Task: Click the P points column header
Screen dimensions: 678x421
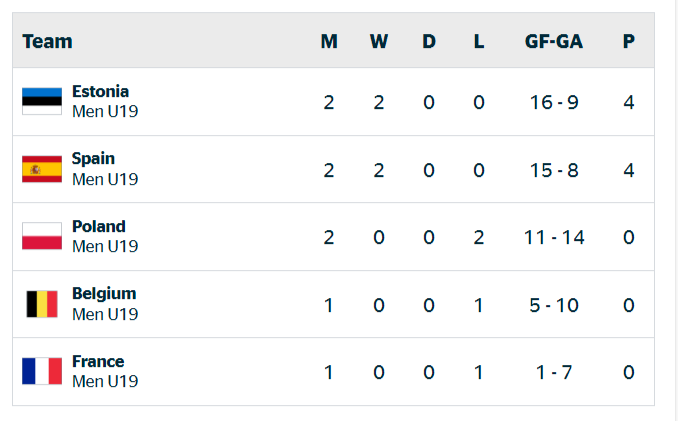Action: 629,41
